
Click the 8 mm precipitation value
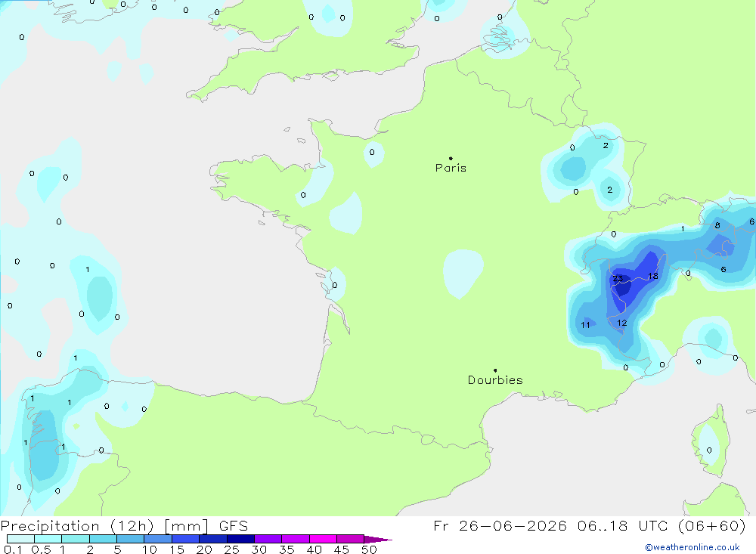[x=717, y=225]
